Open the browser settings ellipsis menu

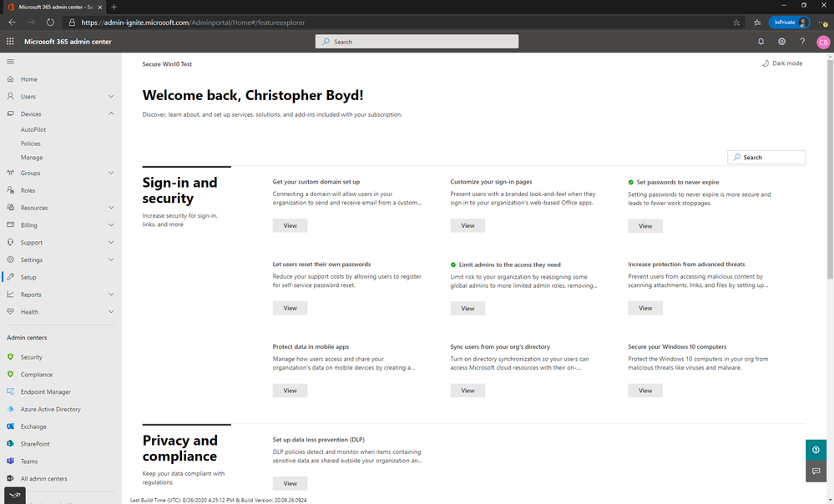(x=823, y=23)
